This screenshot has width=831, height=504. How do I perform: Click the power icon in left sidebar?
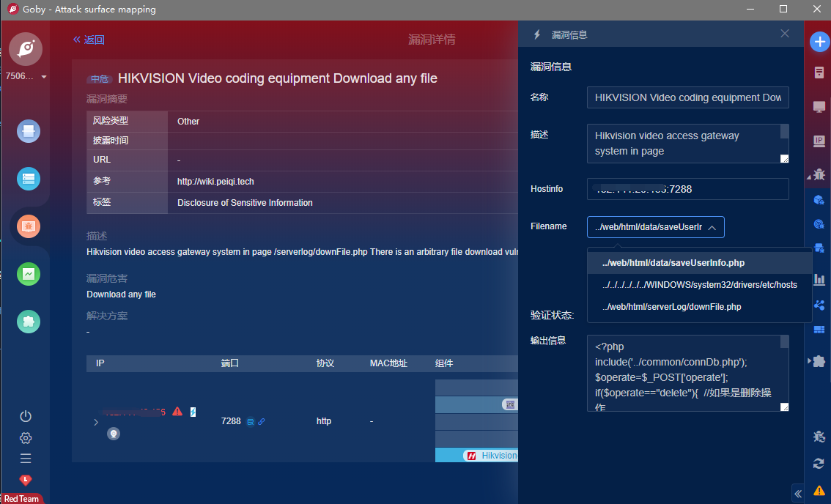26,416
